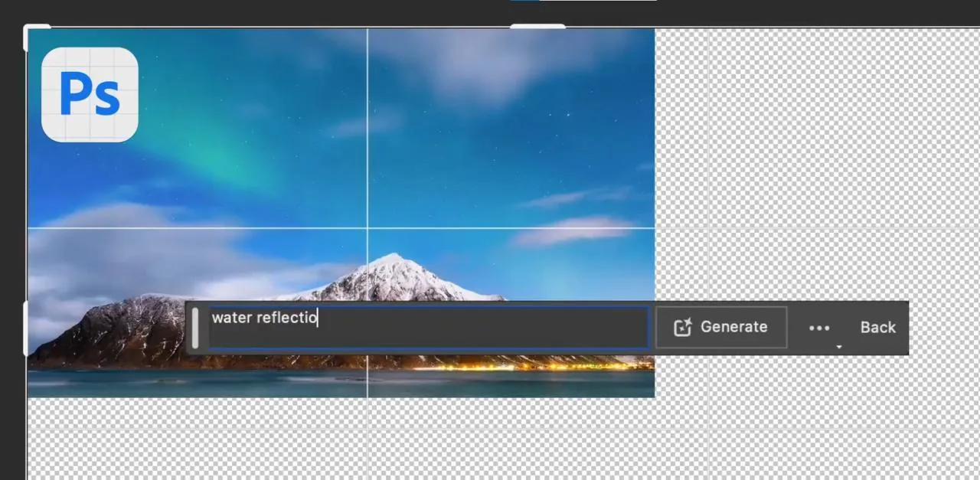Click Back in the contextual task bar
The width and height of the screenshot is (980, 480).
[877, 328]
